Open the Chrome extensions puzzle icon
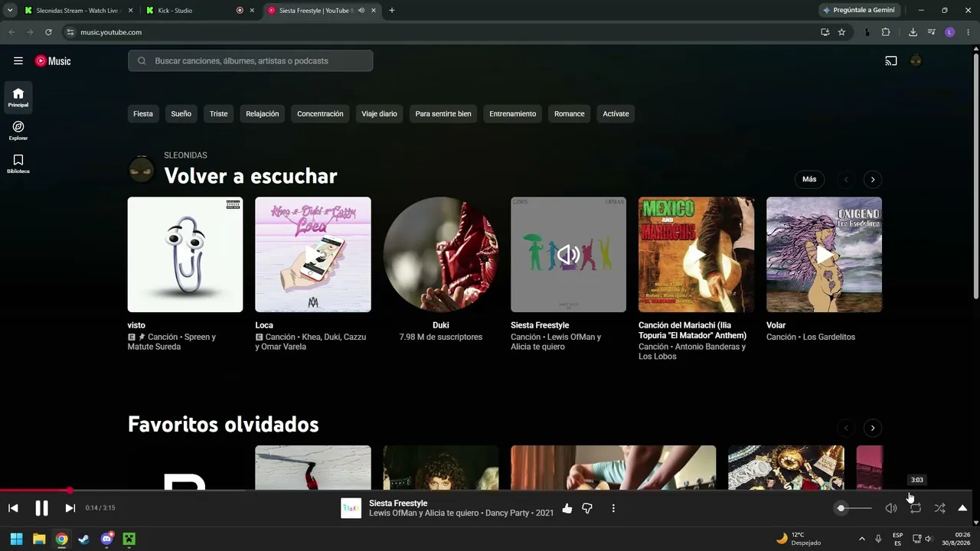Screen dimensions: 980x551 (886, 32)
